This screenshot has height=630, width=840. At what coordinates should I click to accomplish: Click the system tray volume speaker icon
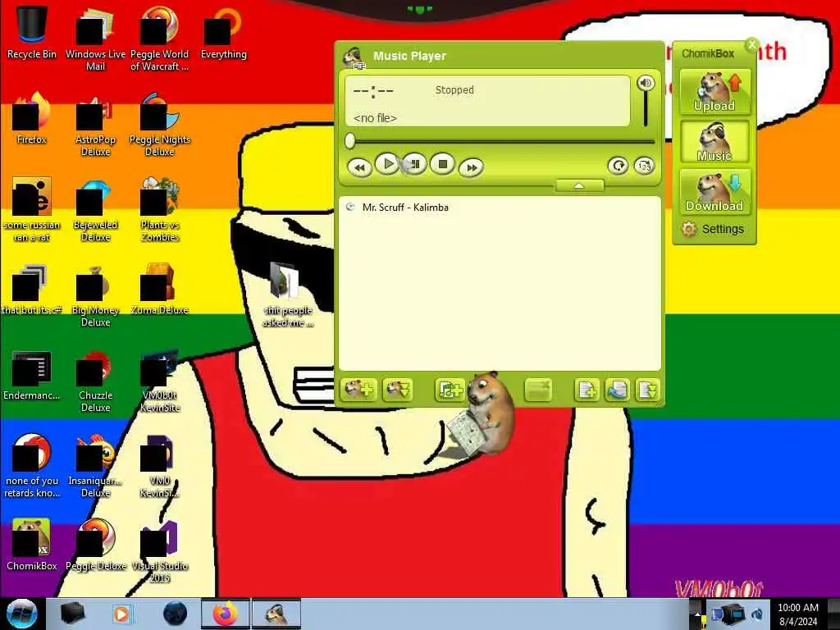757,614
